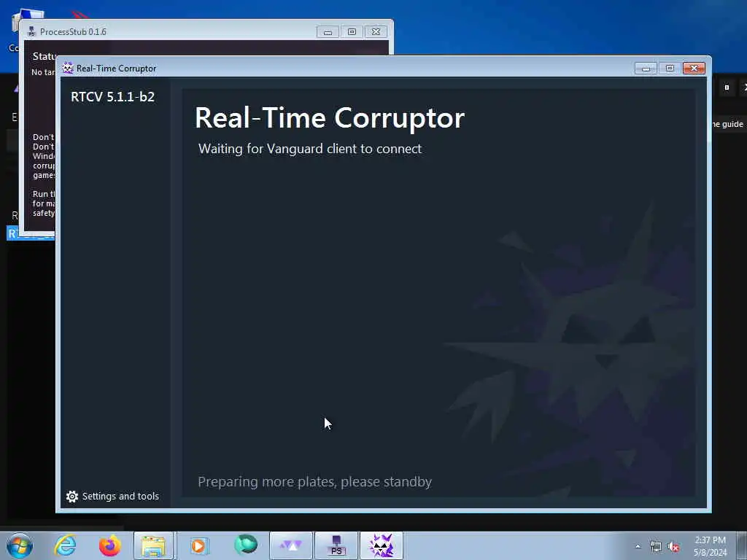Click the Real-Time Corruptor title bar app icon
Viewport: 747px width, 560px height.
[68, 68]
